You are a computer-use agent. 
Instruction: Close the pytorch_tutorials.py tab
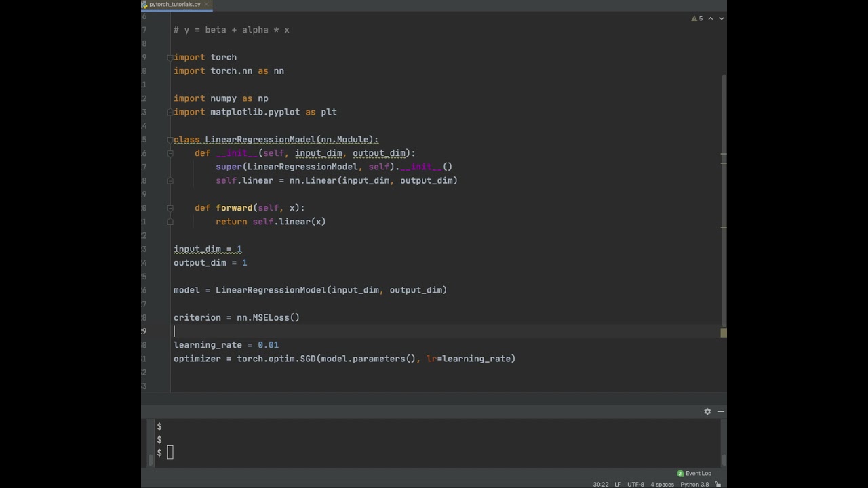(208, 4)
